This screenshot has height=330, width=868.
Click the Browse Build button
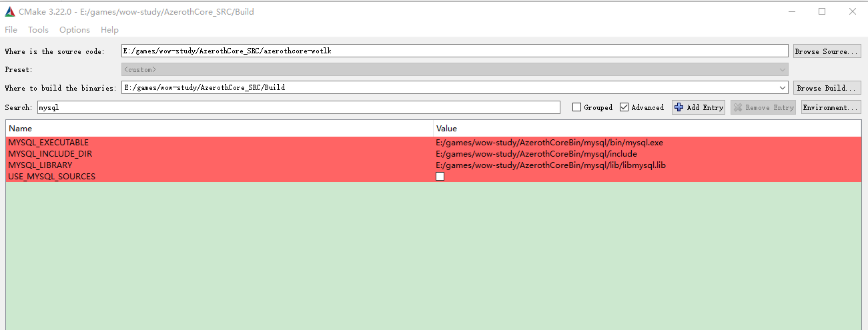[x=827, y=87]
